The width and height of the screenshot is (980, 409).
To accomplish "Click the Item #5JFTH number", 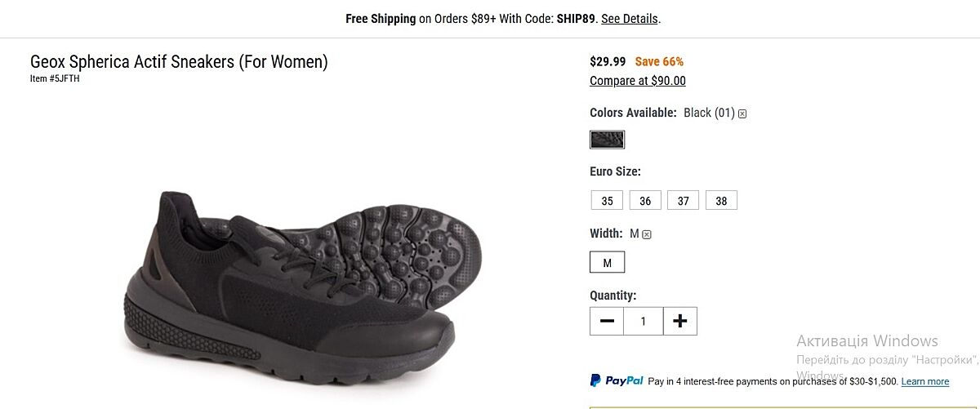I will pos(55,79).
